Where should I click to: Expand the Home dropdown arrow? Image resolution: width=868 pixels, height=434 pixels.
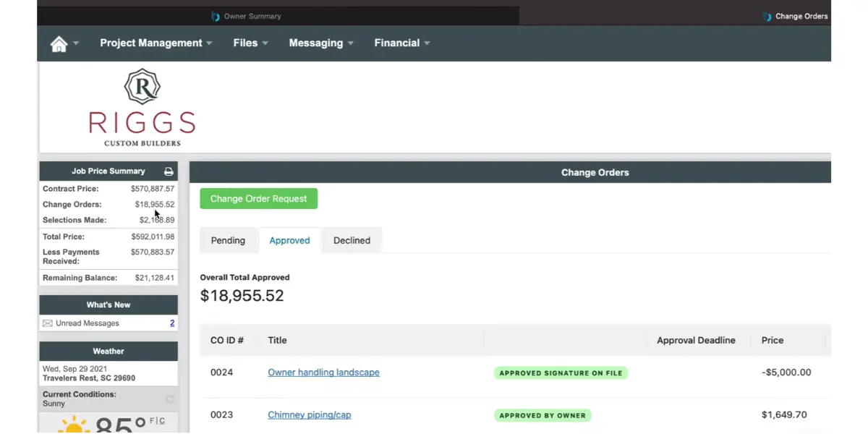click(x=76, y=43)
